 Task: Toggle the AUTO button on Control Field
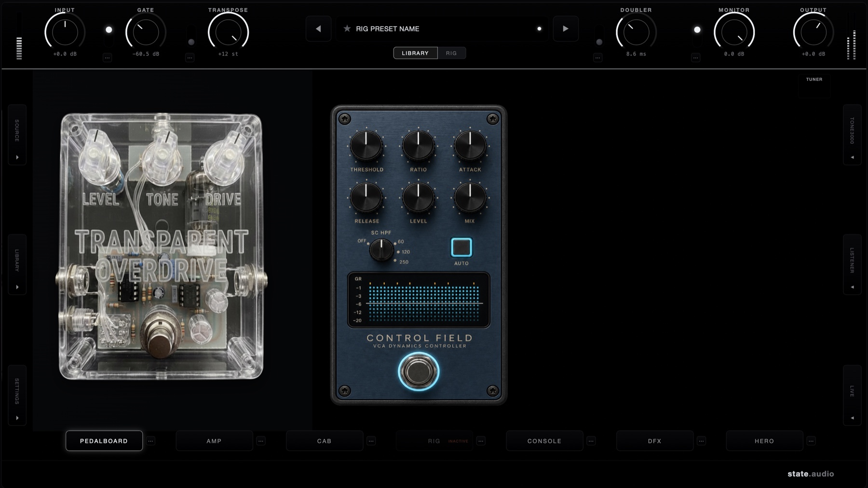point(461,247)
